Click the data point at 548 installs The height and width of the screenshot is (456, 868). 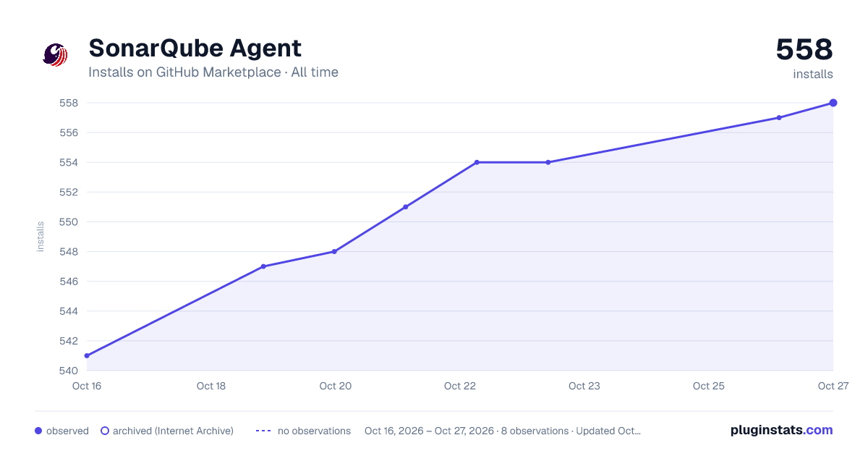(334, 252)
